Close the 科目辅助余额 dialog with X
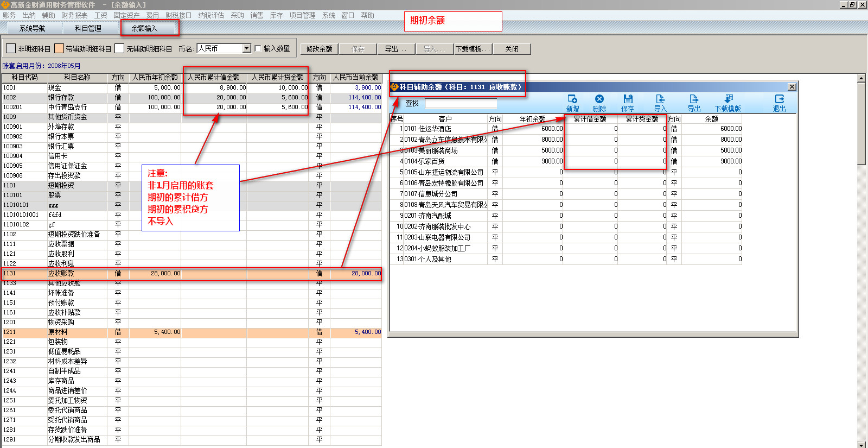 click(x=792, y=87)
